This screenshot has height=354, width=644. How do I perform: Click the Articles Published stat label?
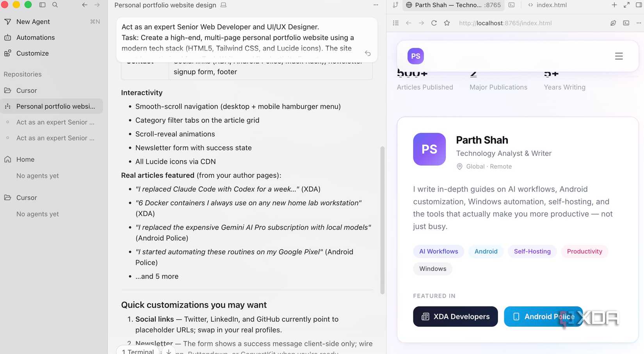(425, 87)
